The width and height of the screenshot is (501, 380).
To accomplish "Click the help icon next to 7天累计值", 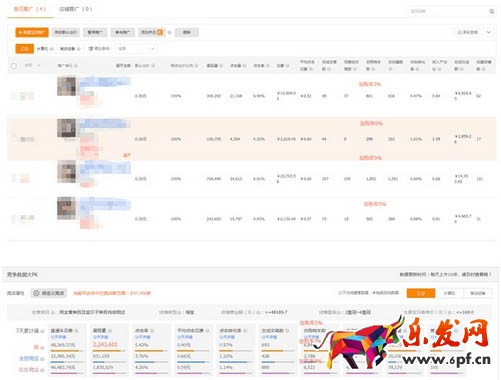I will 43,331.
